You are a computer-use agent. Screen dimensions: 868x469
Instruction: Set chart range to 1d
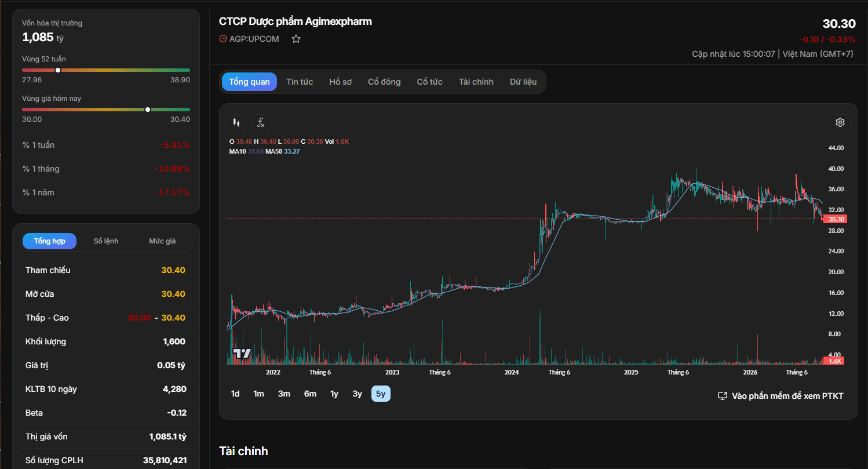click(x=235, y=394)
